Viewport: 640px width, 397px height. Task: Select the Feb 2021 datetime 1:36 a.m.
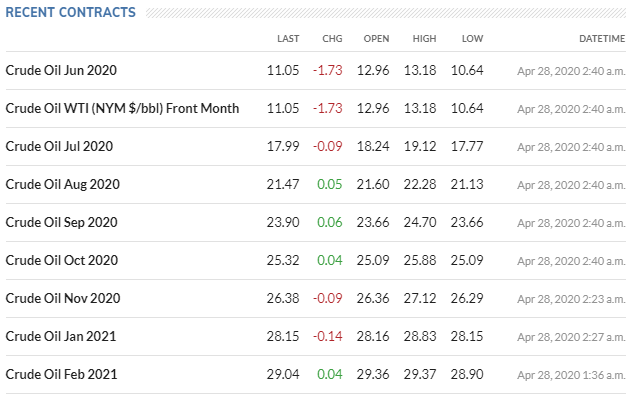[571, 375]
